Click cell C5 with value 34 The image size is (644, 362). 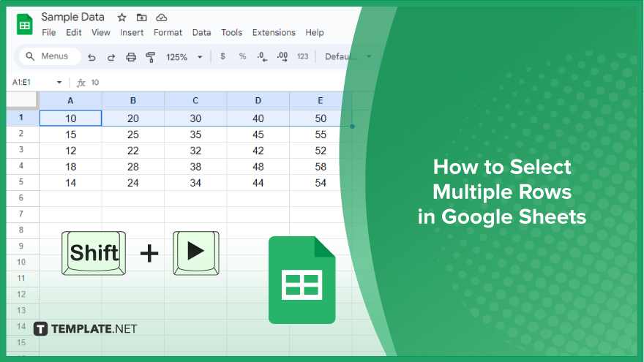click(x=195, y=182)
